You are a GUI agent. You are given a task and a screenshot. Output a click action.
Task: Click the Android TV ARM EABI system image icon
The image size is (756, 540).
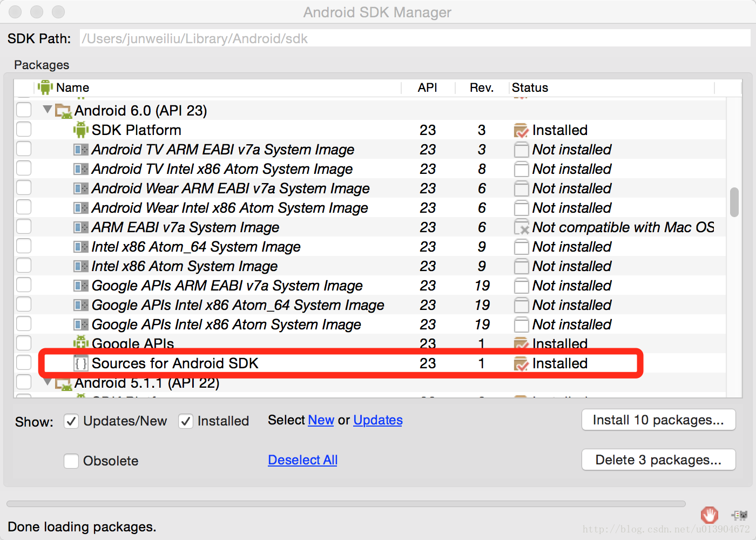coord(81,150)
